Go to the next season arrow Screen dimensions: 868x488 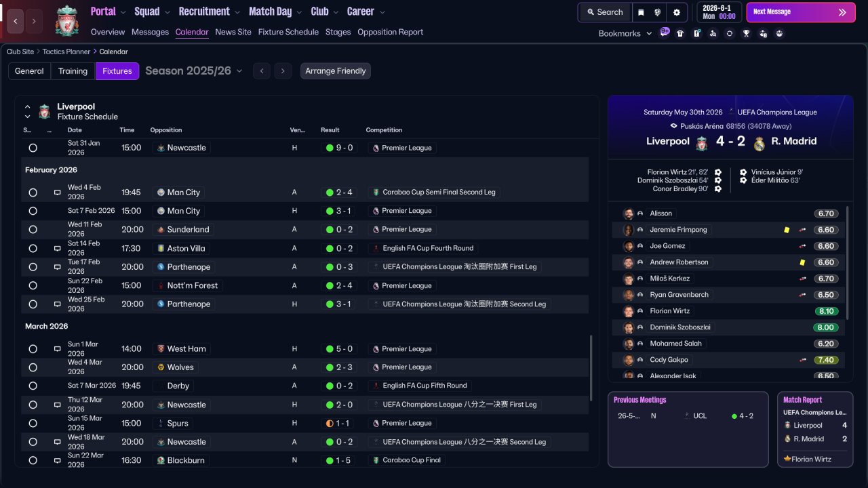[283, 71]
